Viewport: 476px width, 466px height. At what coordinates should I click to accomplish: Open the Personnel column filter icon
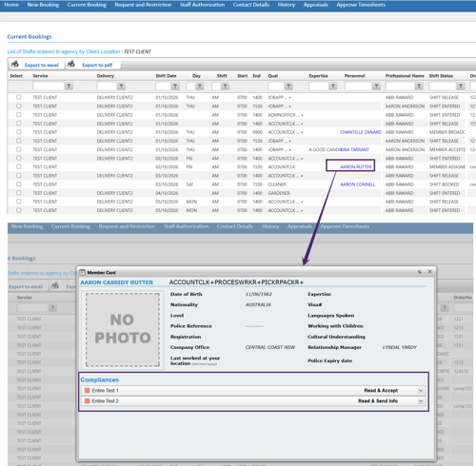tap(376, 86)
